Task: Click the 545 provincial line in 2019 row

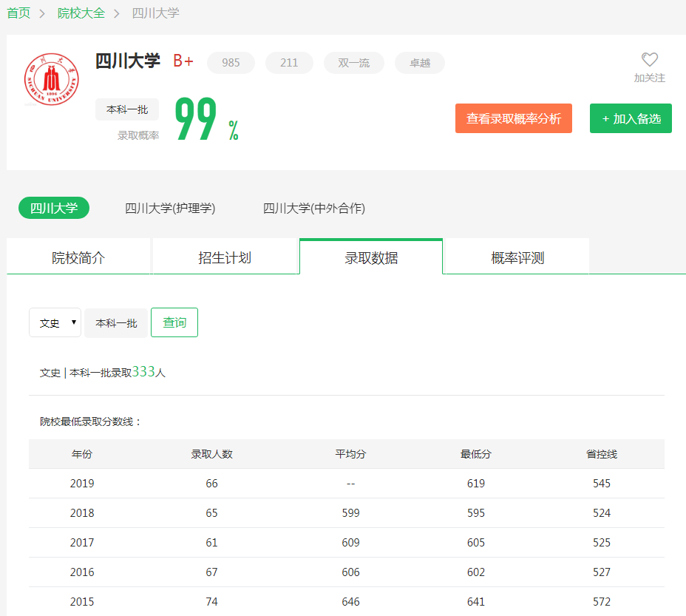Action: [x=602, y=484]
